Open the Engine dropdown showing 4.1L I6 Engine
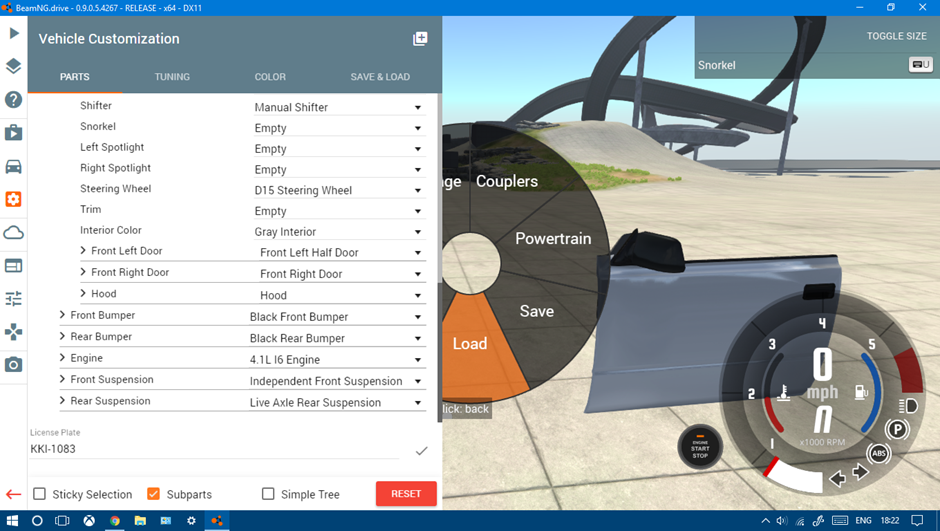940x531 pixels. point(337,360)
